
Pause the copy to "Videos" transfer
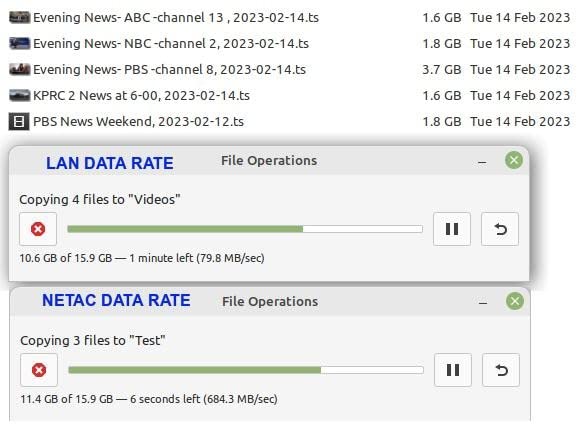tap(452, 229)
